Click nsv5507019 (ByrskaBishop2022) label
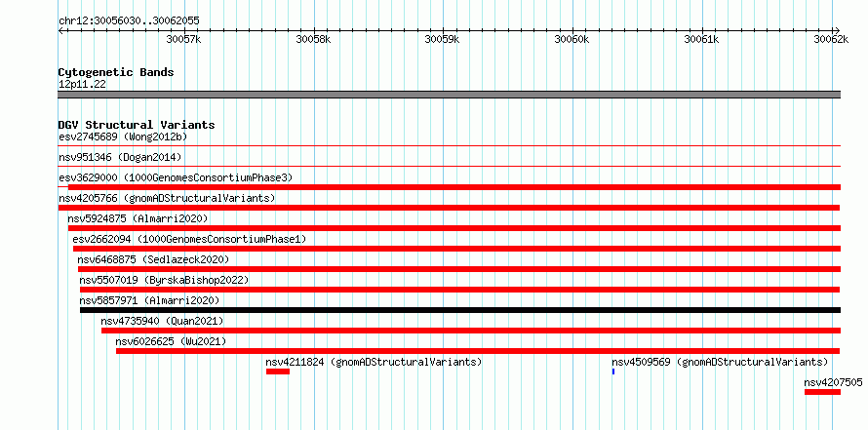 point(165,280)
